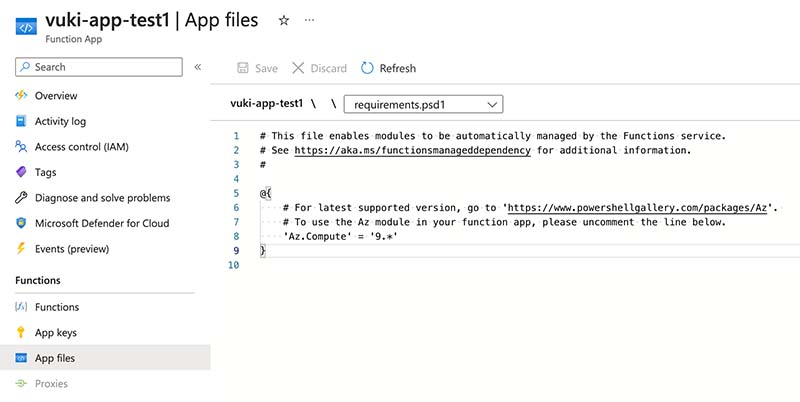The image size is (800, 402).
Task: Click the Discard toolbar button
Action: (x=319, y=68)
